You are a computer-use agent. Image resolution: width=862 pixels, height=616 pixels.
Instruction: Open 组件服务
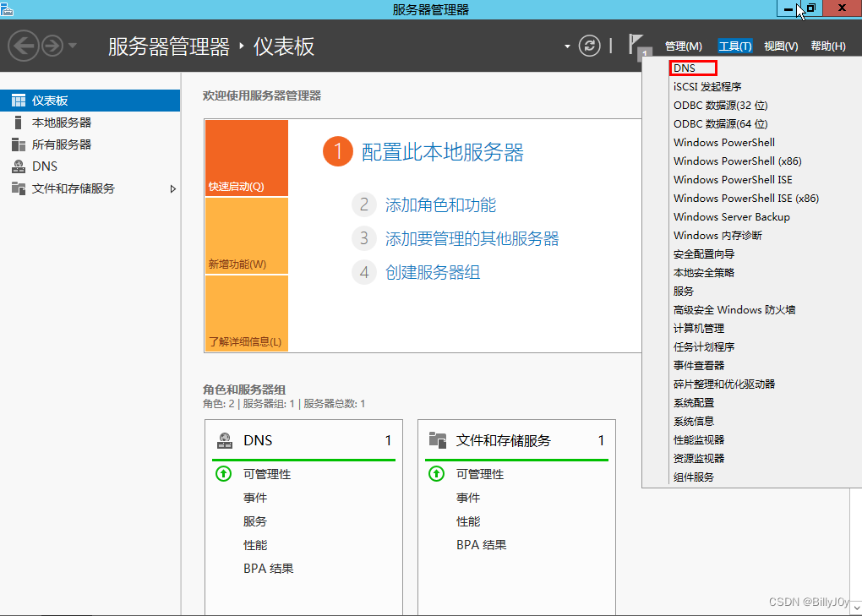point(694,477)
